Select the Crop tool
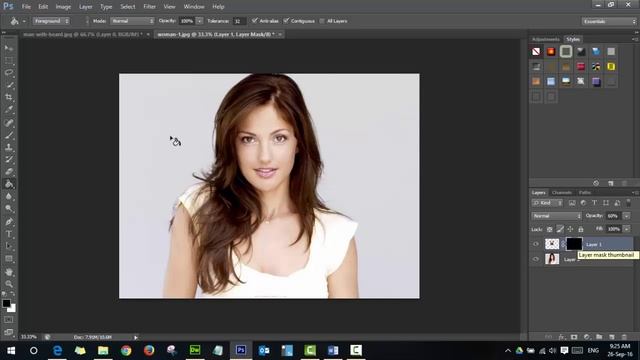 9,97
